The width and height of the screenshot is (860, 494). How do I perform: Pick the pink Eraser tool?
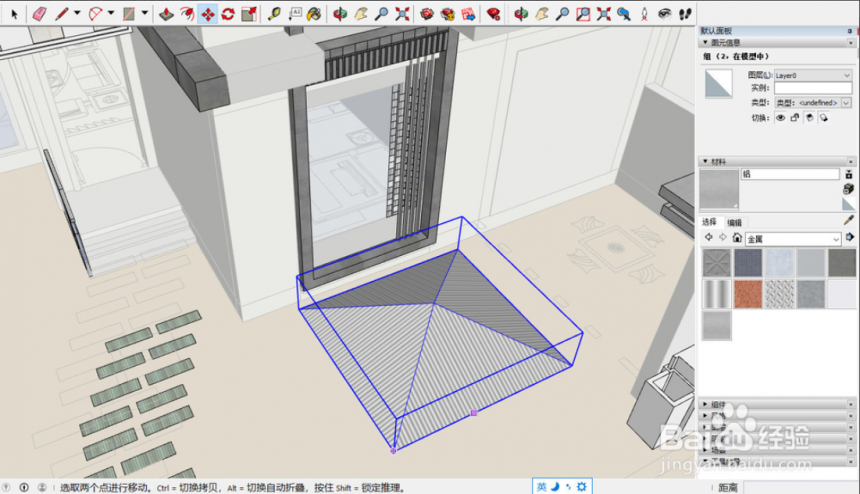(x=39, y=14)
